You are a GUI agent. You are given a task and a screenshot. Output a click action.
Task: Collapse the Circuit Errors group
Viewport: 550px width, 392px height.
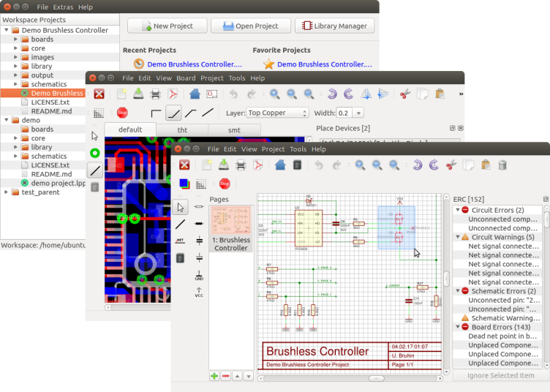click(x=457, y=210)
